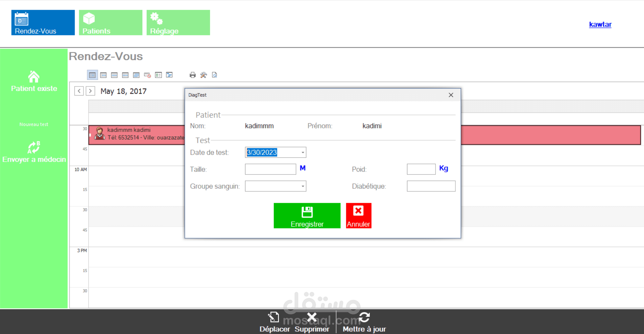Image resolution: width=644 pixels, height=334 pixels.
Task: Click Patient existe house icon
Action: coord(34,77)
